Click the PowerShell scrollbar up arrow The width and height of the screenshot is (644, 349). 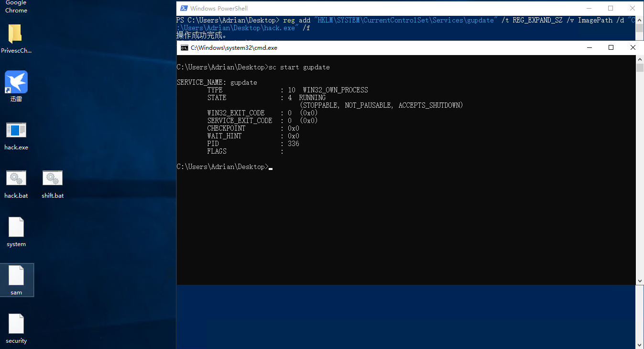tap(640, 20)
